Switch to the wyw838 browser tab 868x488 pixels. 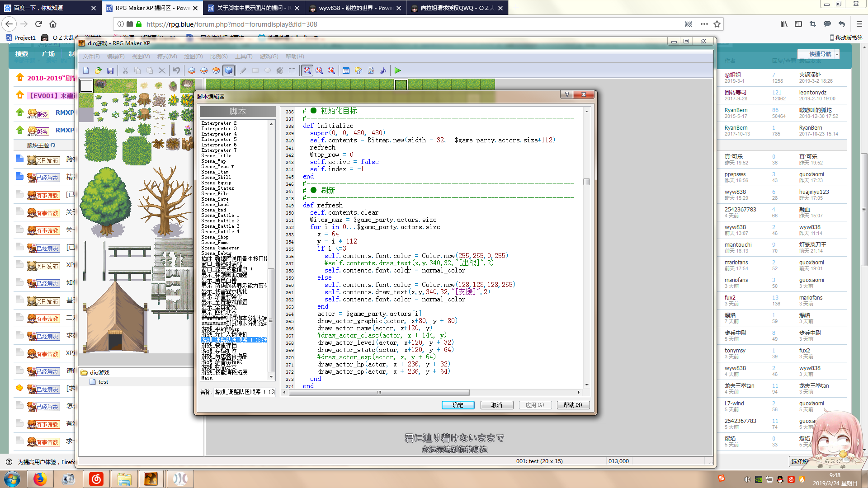tap(355, 8)
